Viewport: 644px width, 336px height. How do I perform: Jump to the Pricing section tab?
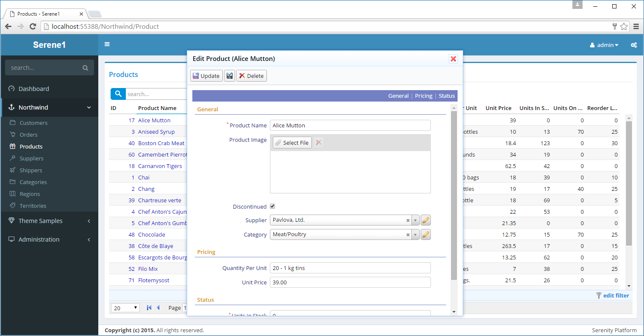(x=424, y=96)
